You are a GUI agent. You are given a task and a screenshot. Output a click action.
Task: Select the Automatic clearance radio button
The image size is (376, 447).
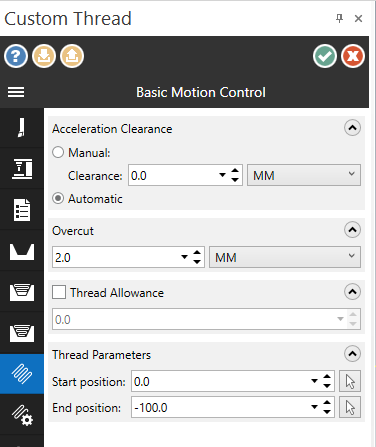coord(58,199)
